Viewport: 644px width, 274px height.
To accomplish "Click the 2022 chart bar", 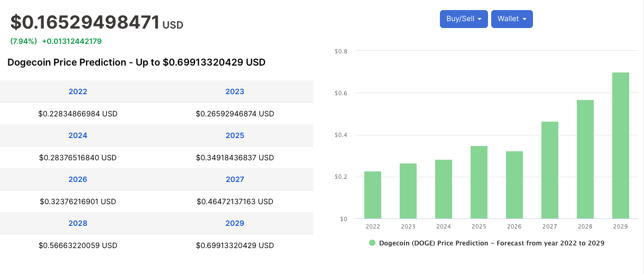I will 373,195.
